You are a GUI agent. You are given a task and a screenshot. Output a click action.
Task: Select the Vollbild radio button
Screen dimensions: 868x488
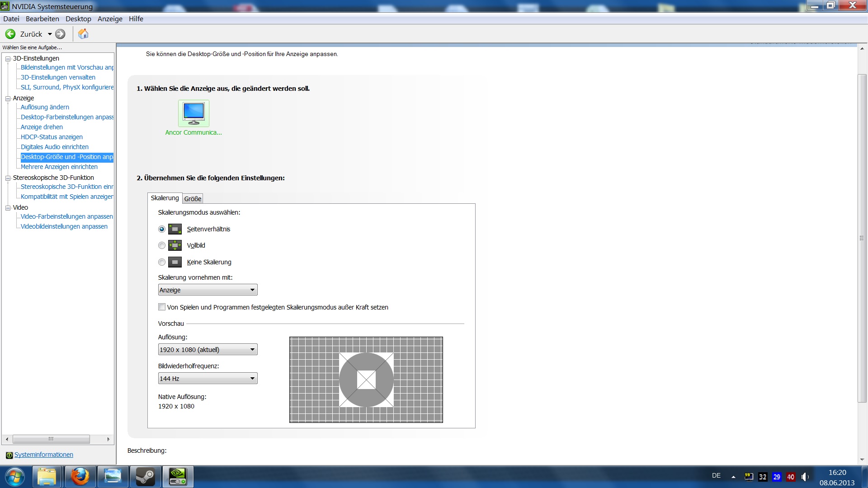pos(162,245)
